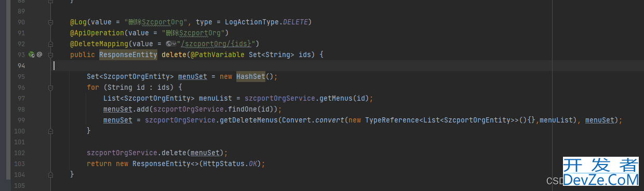
Task: Click the /szcportOrg/{ids} URL path link
Action: [216, 44]
